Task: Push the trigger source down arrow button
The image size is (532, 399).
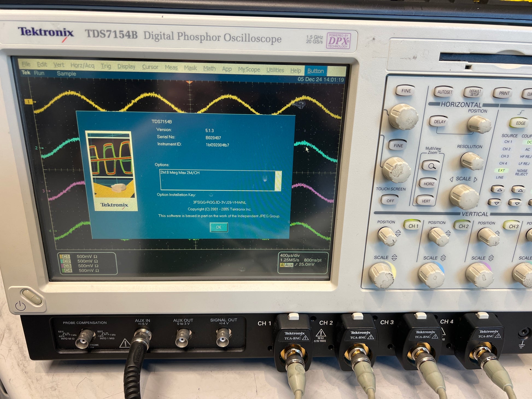Action: coord(495,203)
